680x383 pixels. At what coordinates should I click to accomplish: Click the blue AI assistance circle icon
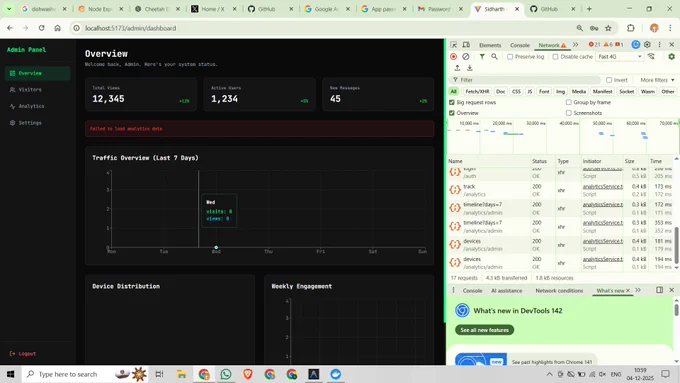click(x=636, y=45)
